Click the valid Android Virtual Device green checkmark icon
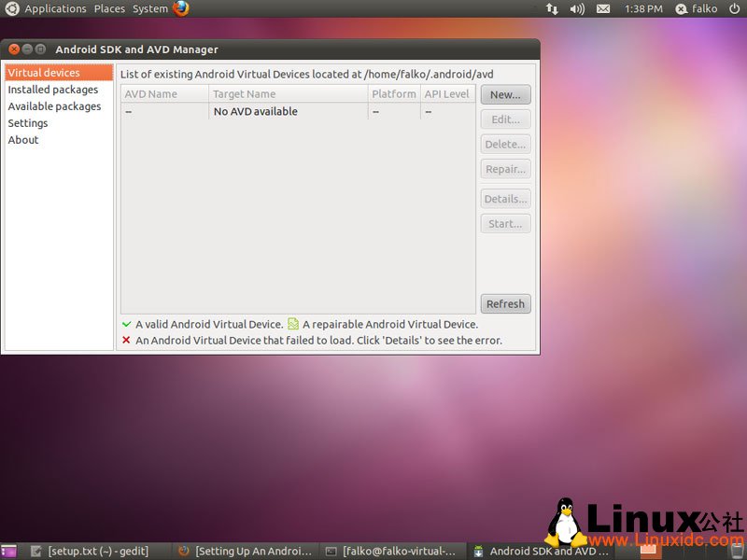Screen dimensions: 747x560 [128, 324]
